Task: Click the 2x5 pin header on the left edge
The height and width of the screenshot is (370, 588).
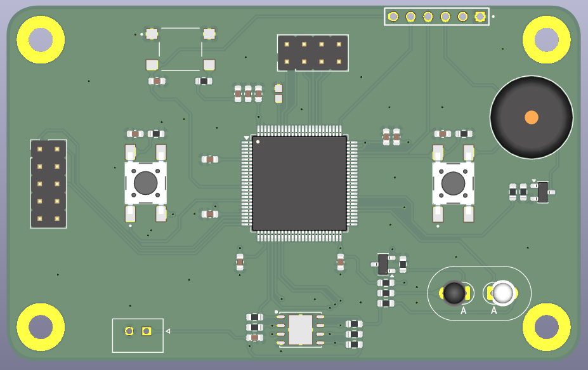Action: [48, 184]
